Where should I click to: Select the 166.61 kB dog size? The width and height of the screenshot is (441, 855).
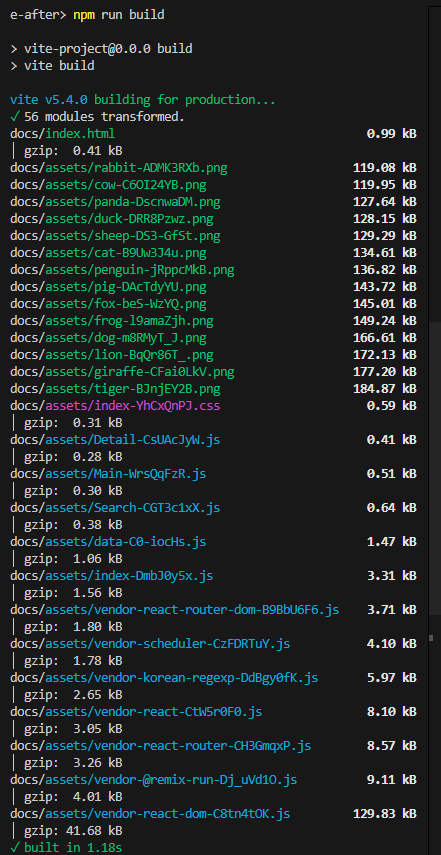click(x=385, y=338)
